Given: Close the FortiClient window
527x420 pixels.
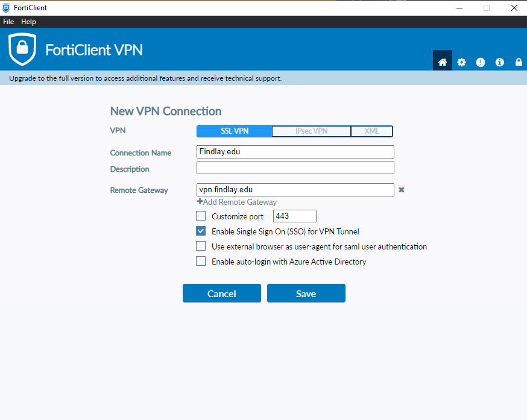Looking at the screenshot, I should coord(514,8).
